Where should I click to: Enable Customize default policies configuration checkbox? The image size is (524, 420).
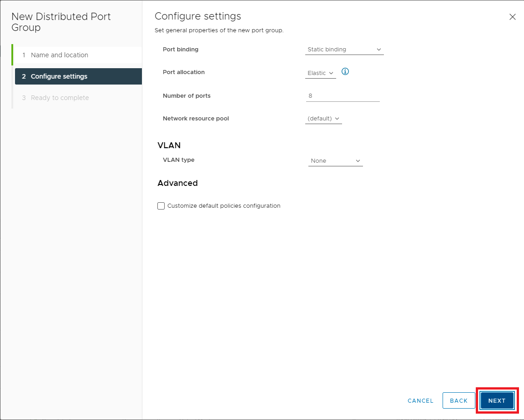point(161,206)
